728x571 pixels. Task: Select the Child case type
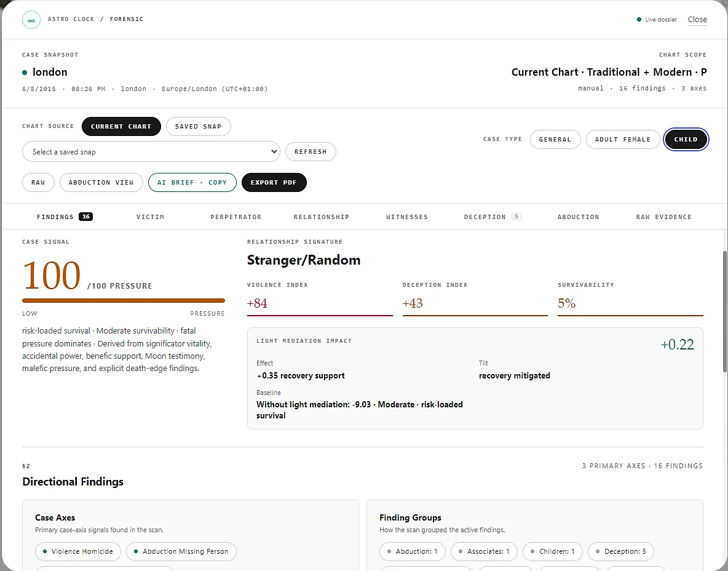tap(686, 140)
